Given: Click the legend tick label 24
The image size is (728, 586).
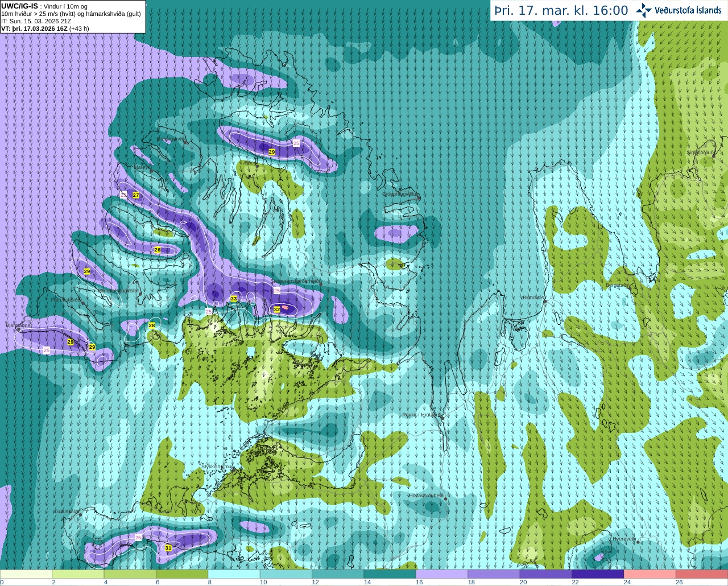Looking at the screenshot, I should 627,582.
